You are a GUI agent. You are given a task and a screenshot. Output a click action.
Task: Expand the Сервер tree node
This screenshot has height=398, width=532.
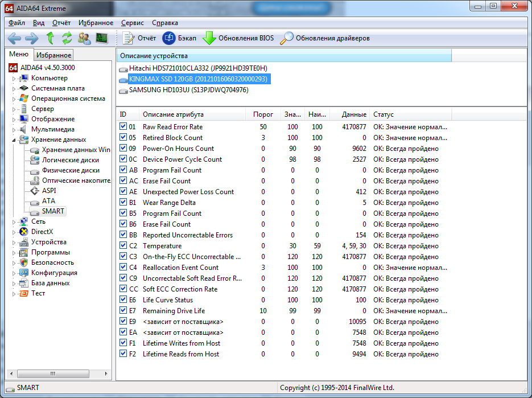[14, 109]
